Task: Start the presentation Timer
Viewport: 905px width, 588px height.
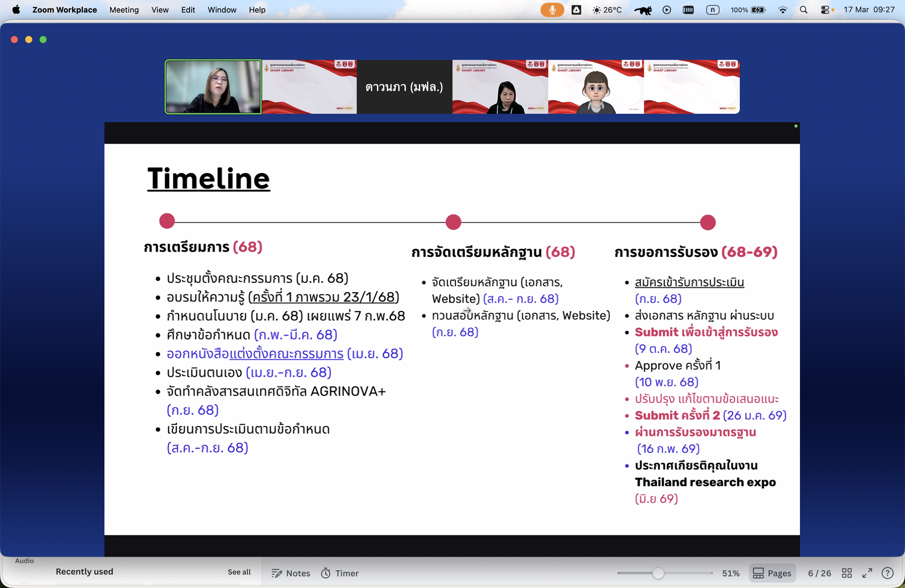Action: [x=340, y=573]
